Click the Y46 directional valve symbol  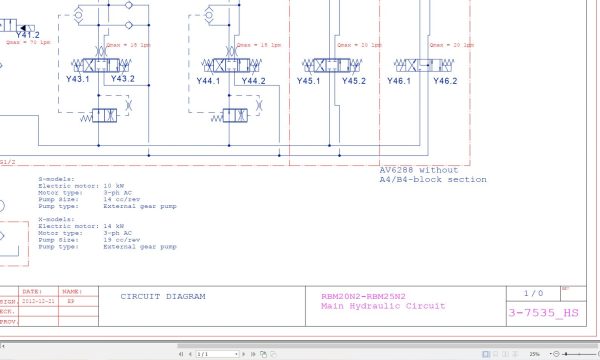(424, 65)
